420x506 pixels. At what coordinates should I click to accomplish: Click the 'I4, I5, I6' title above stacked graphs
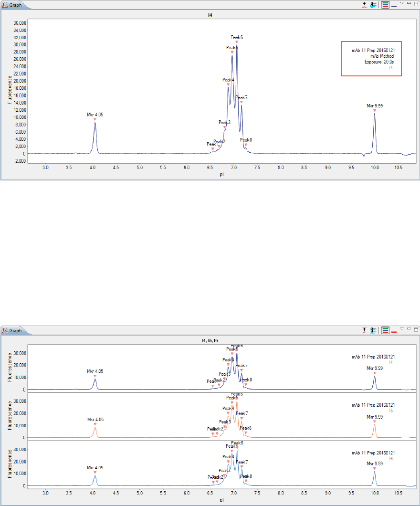tap(210, 341)
